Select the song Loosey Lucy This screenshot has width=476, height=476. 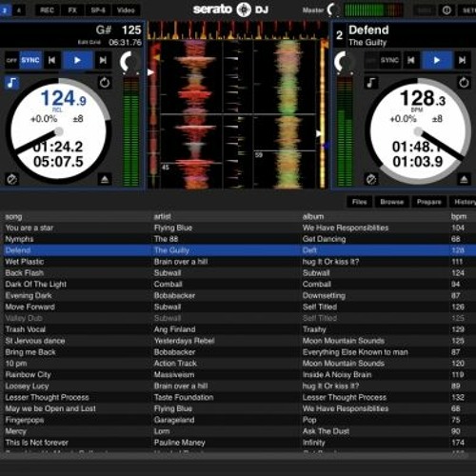tap(27, 387)
